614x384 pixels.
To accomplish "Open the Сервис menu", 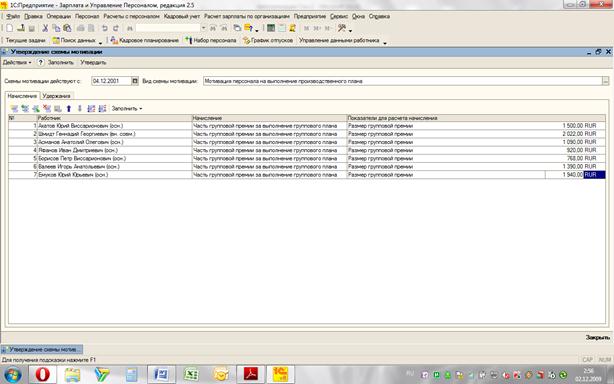I will coord(339,16).
